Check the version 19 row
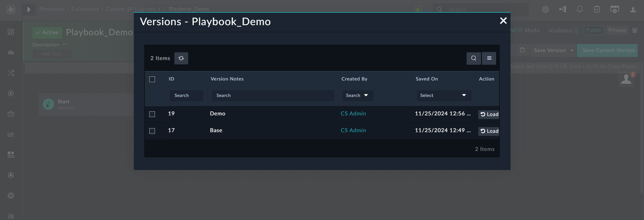This screenshot has height=220, width=644. click(x=152, y=114)
